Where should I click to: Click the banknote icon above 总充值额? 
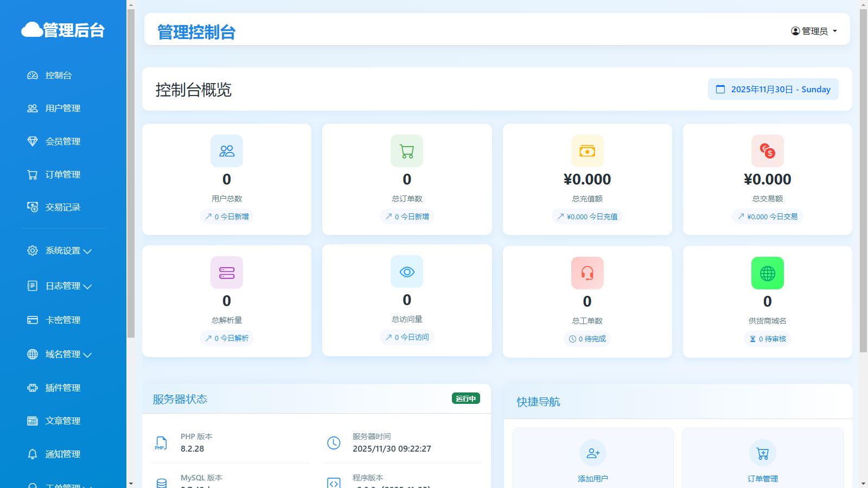coord(587,151)
